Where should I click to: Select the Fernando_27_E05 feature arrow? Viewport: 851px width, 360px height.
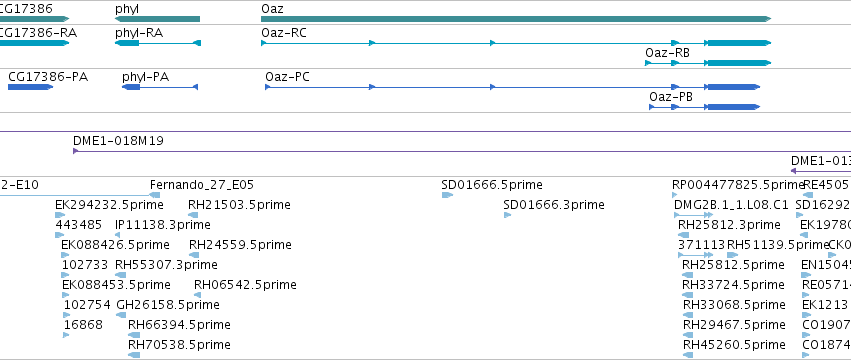pyautogui.click(x=155, y=195)
